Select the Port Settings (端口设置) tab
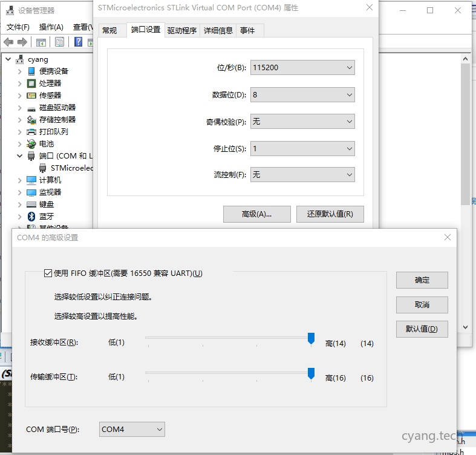This screenshot has width=476, height=455. point(146,30)
